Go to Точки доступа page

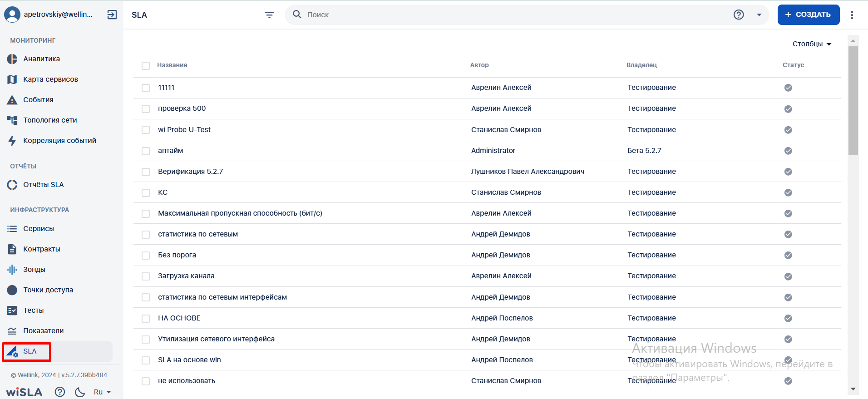(48, 290)
